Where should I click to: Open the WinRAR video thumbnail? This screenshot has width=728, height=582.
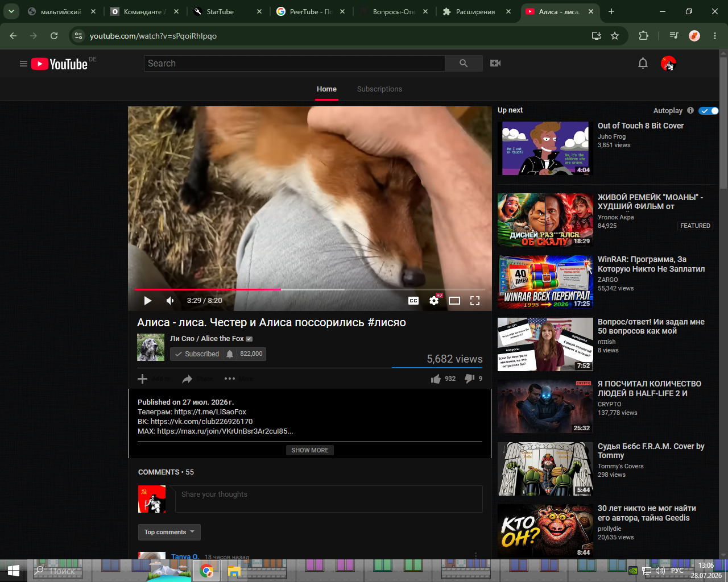point(545,281)
